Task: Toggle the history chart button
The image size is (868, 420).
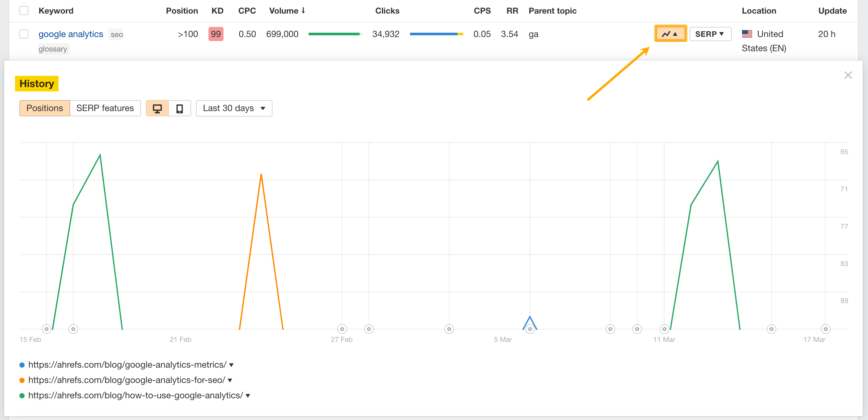Action: pyautogui.click(x=670, y=34)
